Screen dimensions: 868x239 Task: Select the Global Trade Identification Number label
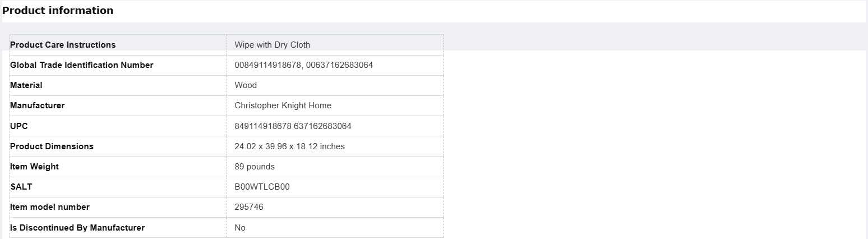tap(82, 65)
